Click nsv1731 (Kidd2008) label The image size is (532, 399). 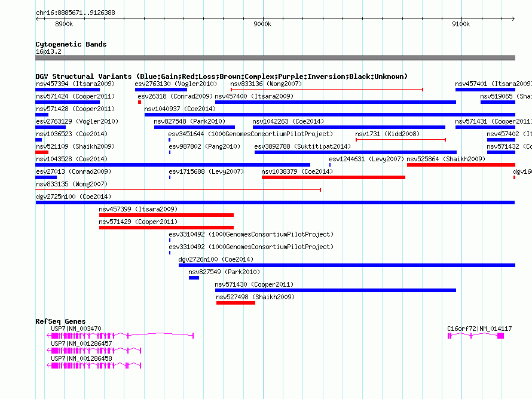click(x=387, y=134)
